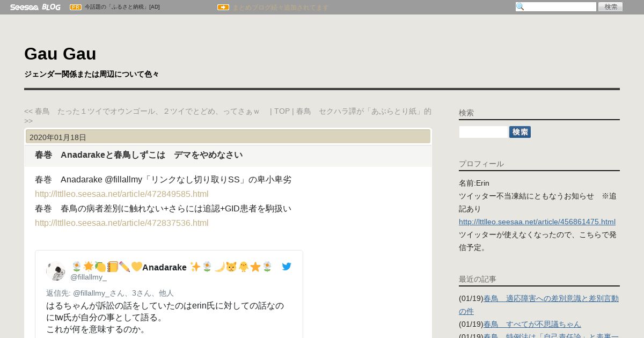This screenshot has width=644, height=338.
Task: Focus the sidebar search input field
Action: click(x=484, y=132)
